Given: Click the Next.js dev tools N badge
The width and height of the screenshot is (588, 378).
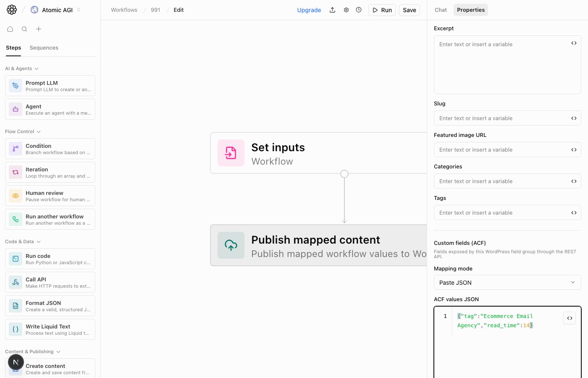Looking at the screenshot, I should click(x=16, y=362).
